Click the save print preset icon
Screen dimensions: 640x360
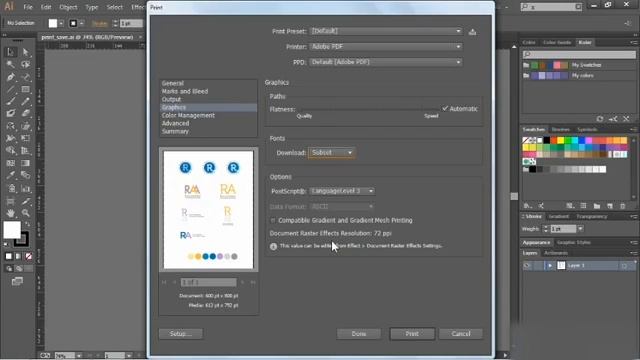coord(472,32)
